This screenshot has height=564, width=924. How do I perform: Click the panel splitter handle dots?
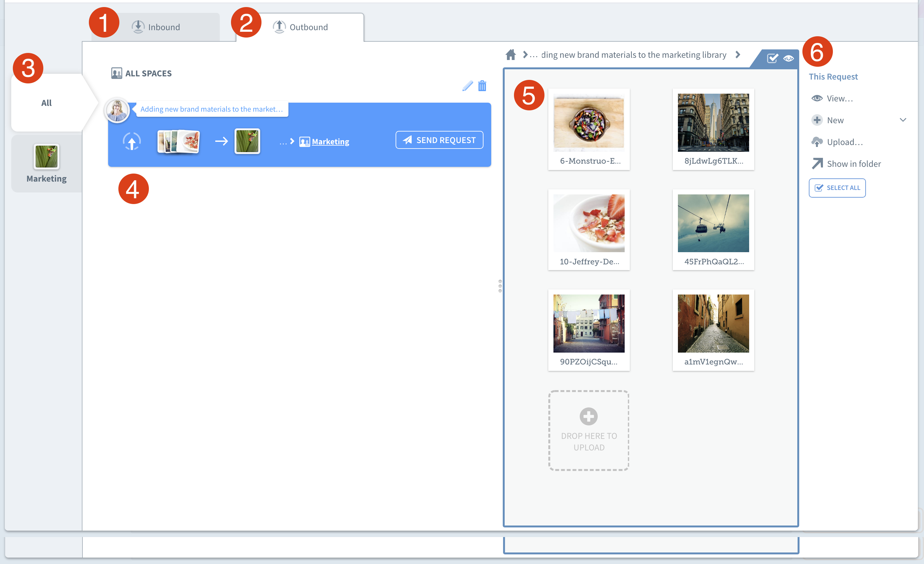click(x=500, y=286)
